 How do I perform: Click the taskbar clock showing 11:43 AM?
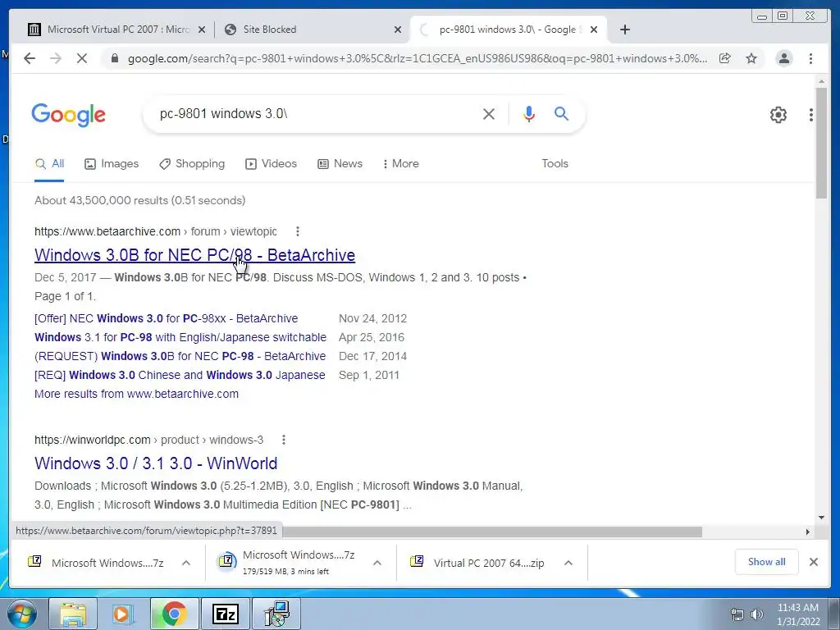798,614
